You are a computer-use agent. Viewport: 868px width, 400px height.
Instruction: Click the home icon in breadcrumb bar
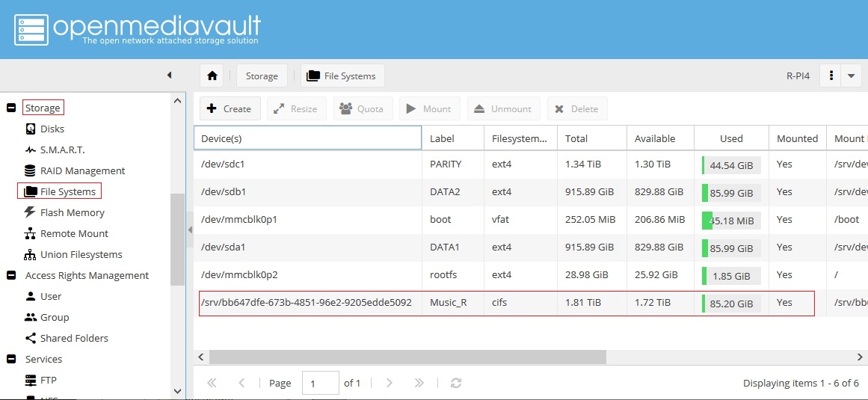click(212, 76)
